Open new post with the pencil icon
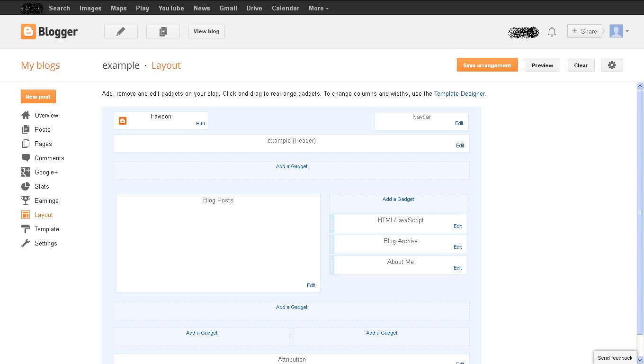This screenshot has height=364, width=644. [x=121, y=31]
